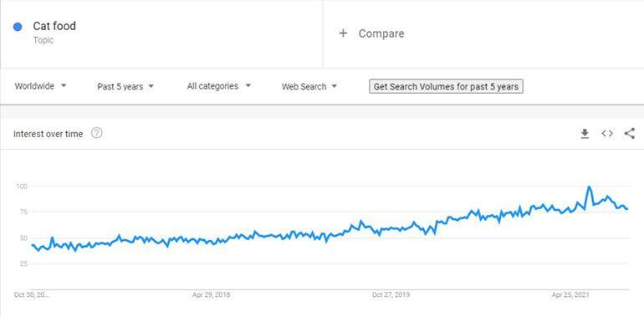Expand the All categories dropdown
The height and width of the screenshot is (317, 644).
218,86
